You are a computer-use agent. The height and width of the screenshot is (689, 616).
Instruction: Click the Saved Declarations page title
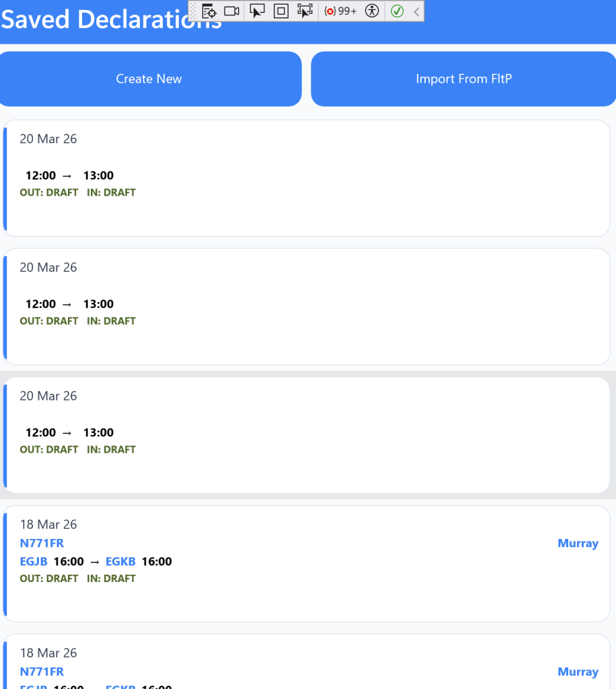[x=94, y=20]
